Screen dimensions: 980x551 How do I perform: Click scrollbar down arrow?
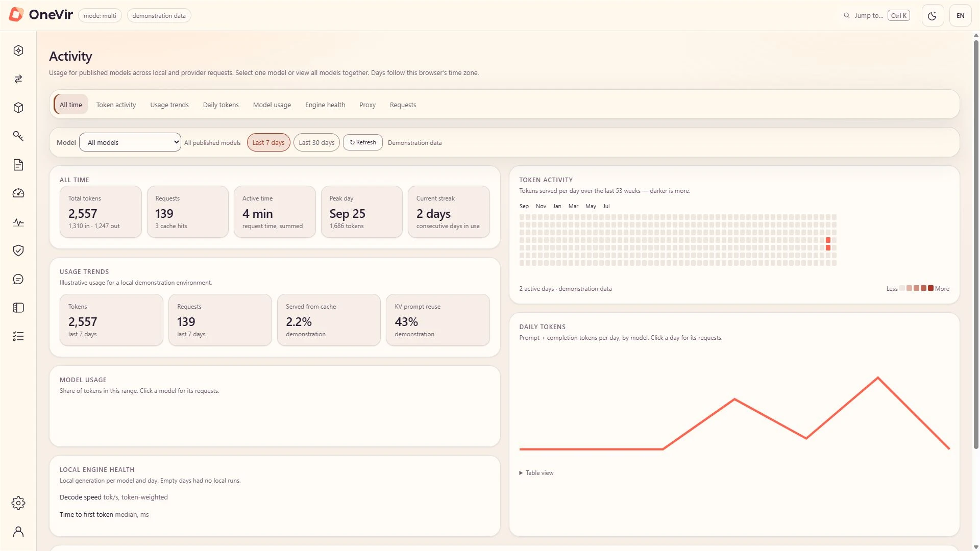(x=976, y=547)
